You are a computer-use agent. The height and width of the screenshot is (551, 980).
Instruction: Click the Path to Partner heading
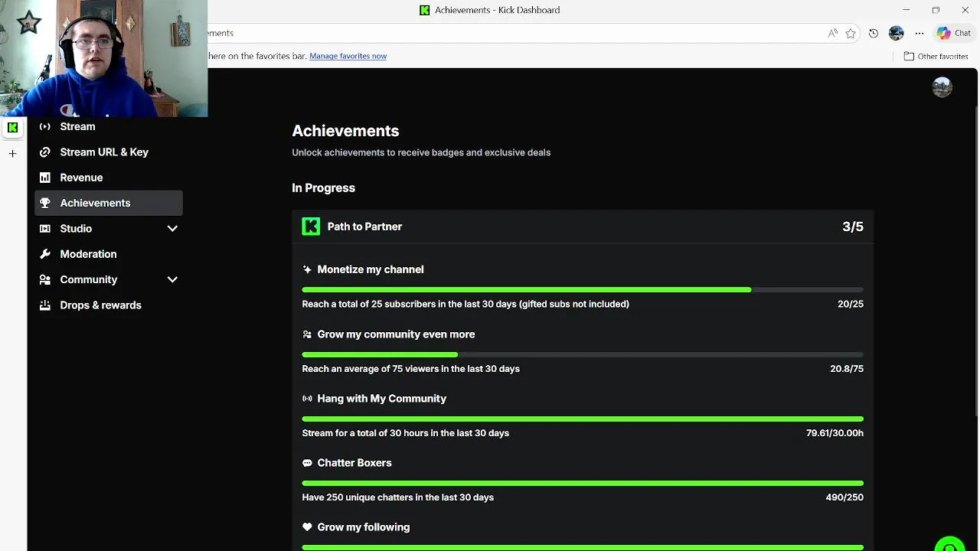(x=364, y=227)
